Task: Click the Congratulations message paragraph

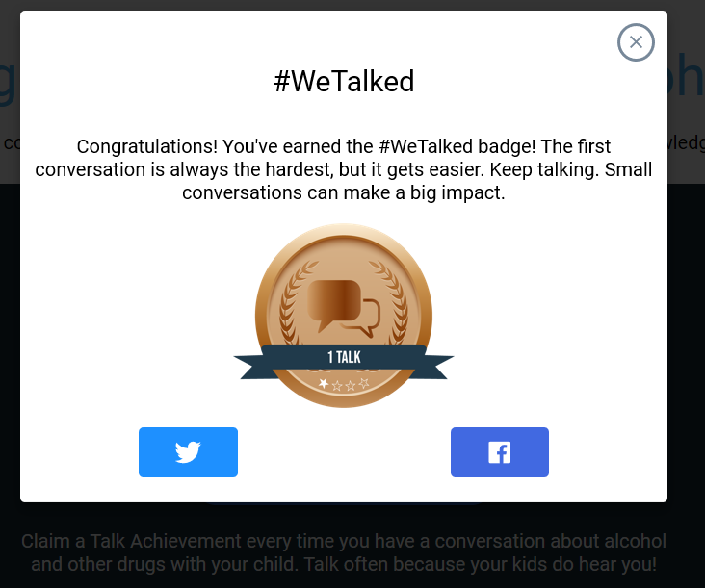Action: pyautogui.click(x=344, y=170)
